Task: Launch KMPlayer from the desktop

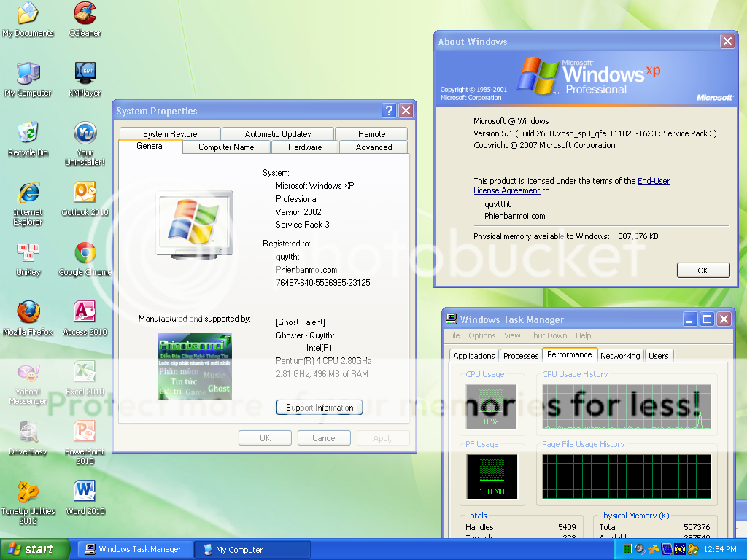Action: click(x=85, y=79)
